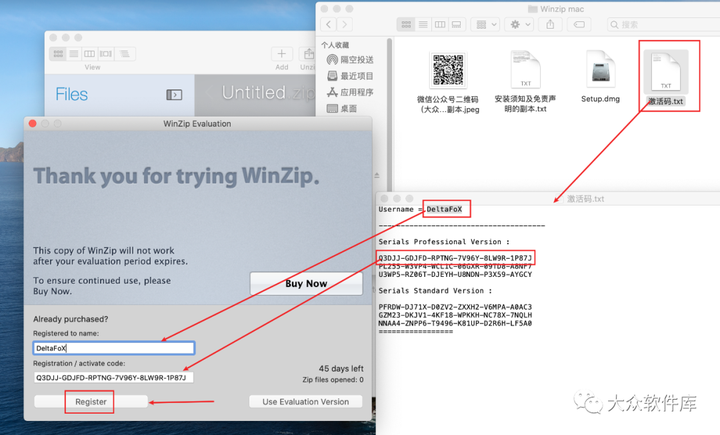Switch Finder to column view
This screenshot has width=720, height=435.
(440, 24)
